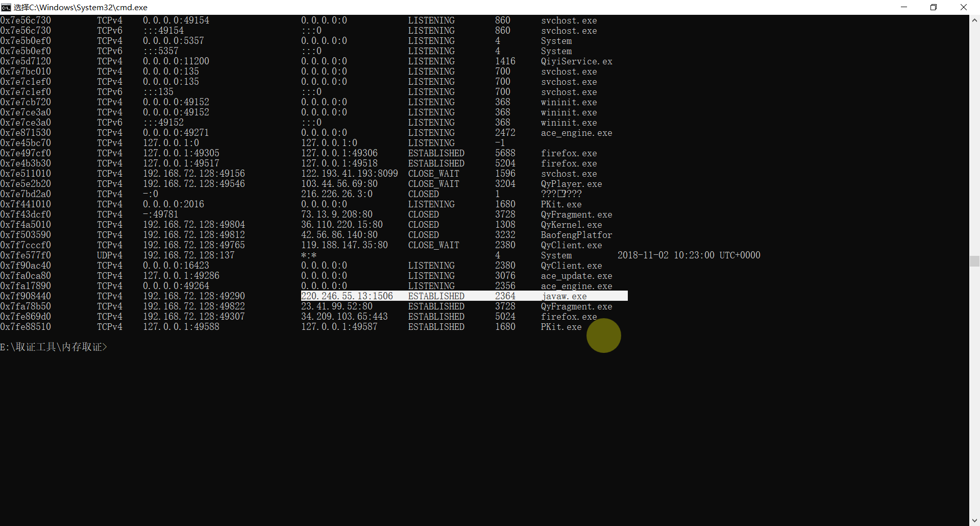This screenshot has width=980, height=526.
Task: Close the cmd.exe window
Action: 964,7
